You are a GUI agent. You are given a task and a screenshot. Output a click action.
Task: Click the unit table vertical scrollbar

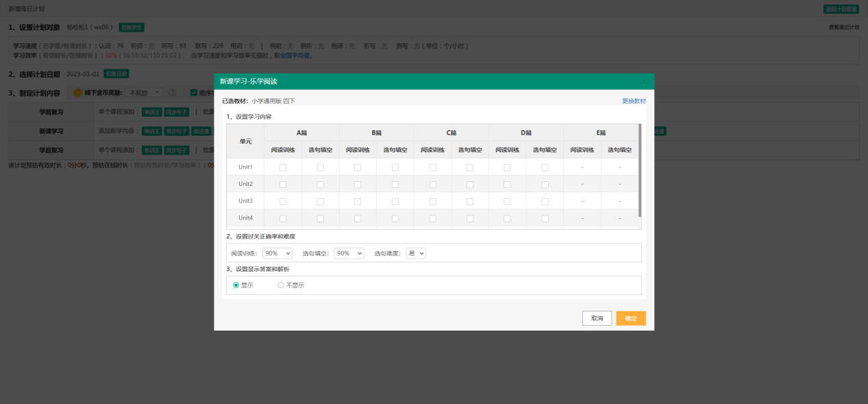pyautogui.click(x=640, y=170)
